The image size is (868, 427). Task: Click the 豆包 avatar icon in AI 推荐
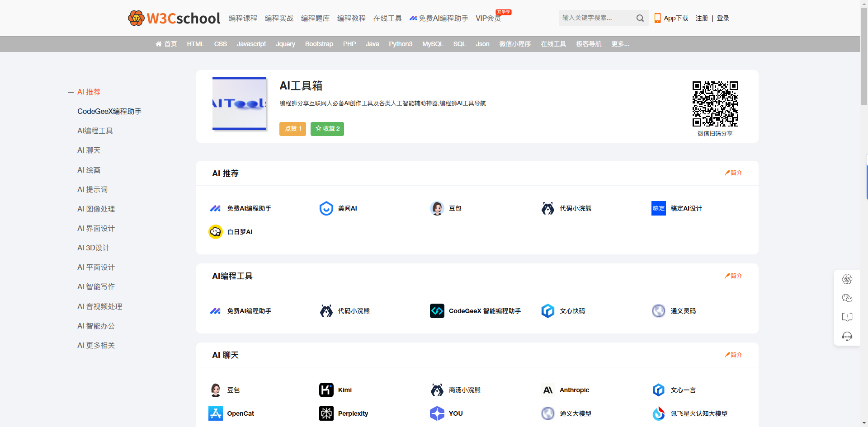437,208
